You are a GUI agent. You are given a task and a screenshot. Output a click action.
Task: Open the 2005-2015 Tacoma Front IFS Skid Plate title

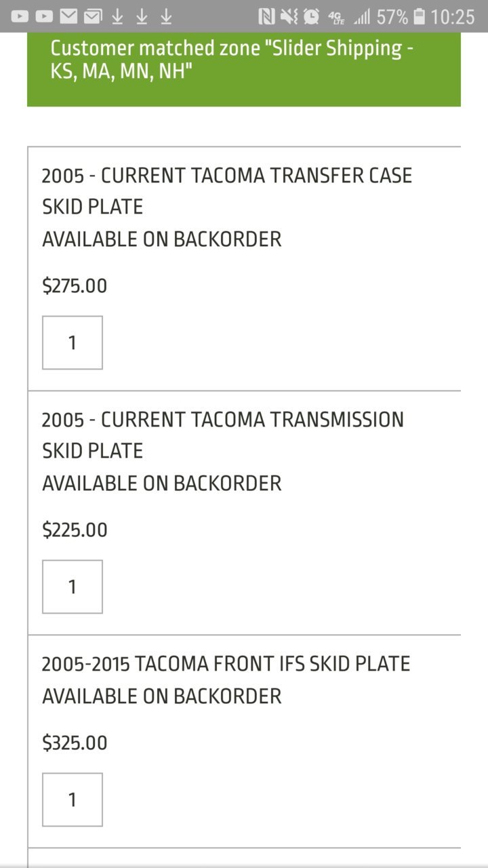click(226, 663)
